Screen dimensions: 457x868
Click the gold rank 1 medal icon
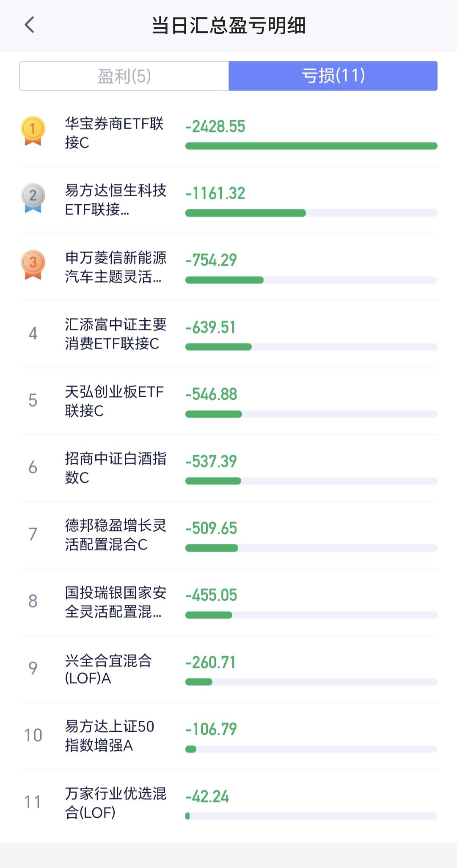(x=33, y=131)
